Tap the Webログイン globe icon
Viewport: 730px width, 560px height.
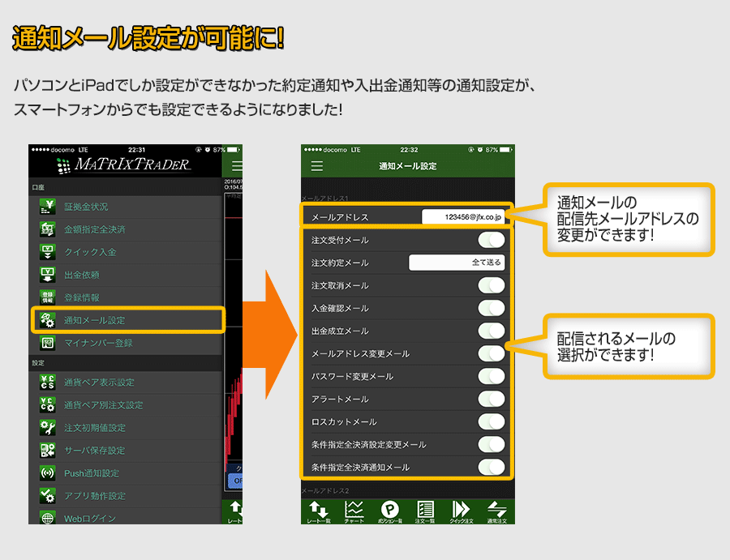48,518
